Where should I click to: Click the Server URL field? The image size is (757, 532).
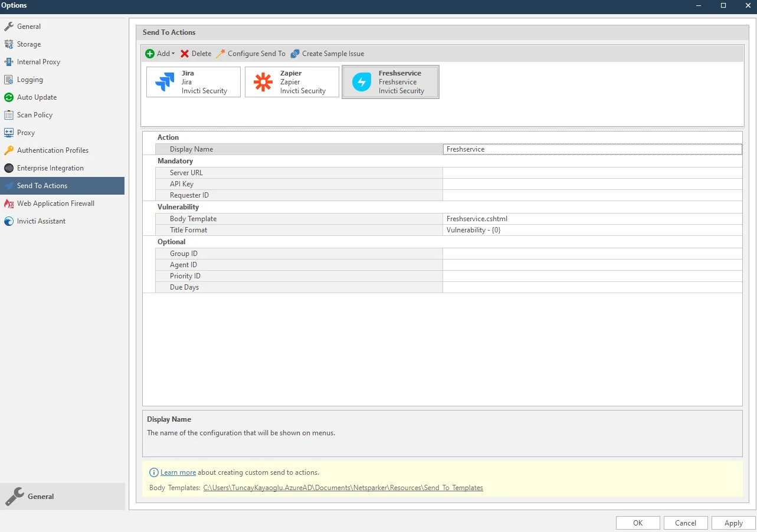(592, 172)
